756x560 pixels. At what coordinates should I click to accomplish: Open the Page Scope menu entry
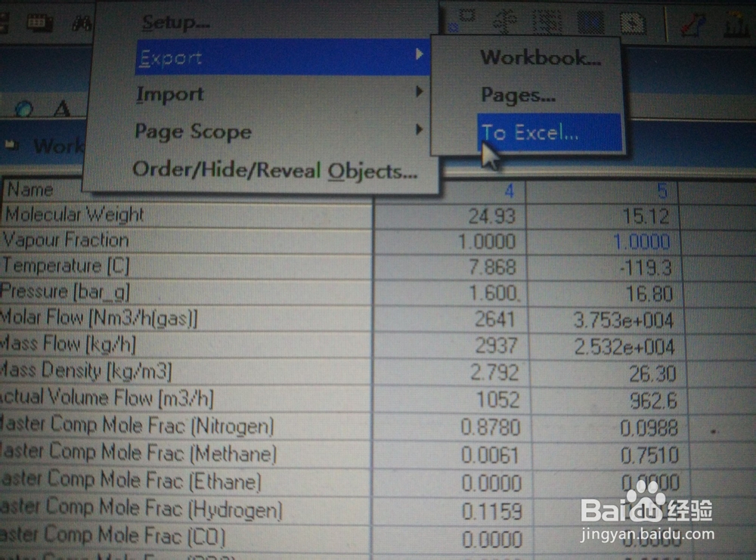tap(193, 131)
